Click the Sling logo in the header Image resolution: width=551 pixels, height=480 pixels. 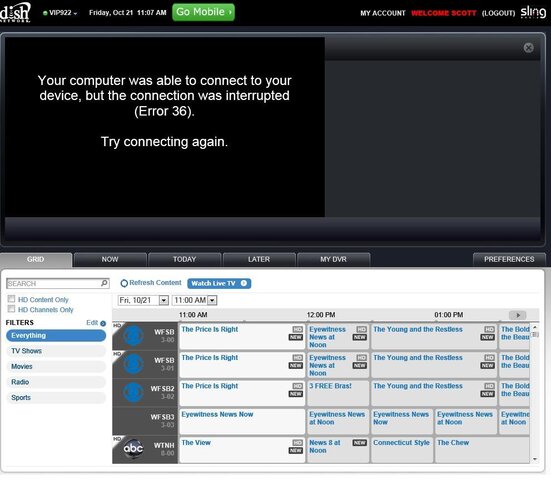pyautogui.click(x=533, y=12)
